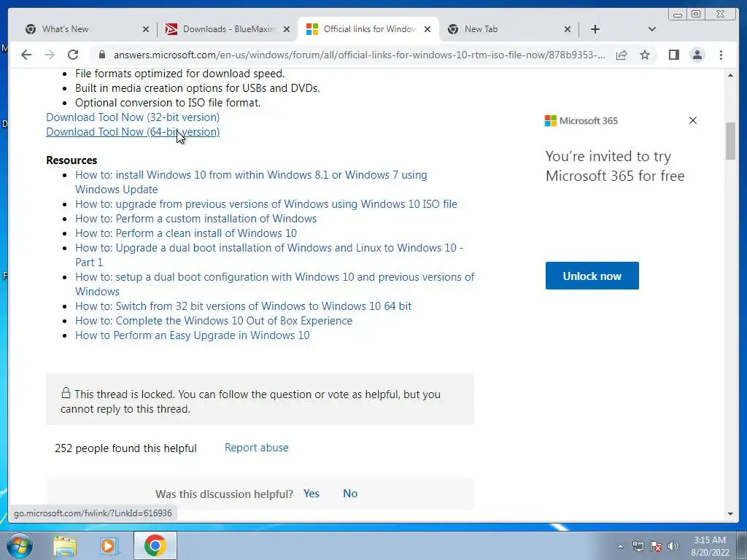Click Report abuse link

pos(256,448)
